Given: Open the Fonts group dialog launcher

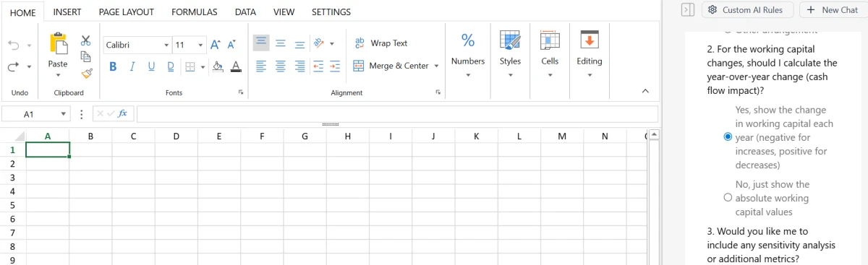Looking at the screenshot, I should tap(241, 92).
